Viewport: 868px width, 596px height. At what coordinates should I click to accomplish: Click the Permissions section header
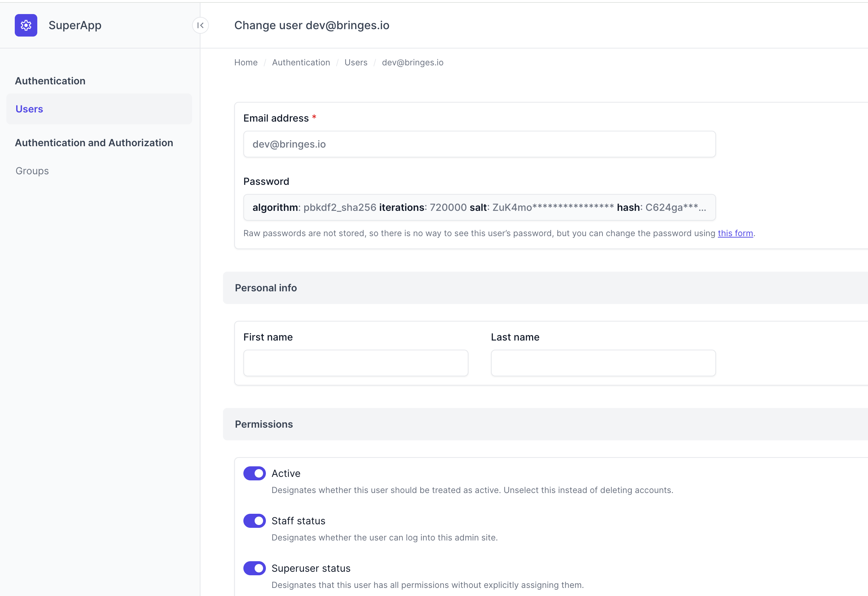pos(264,424)
